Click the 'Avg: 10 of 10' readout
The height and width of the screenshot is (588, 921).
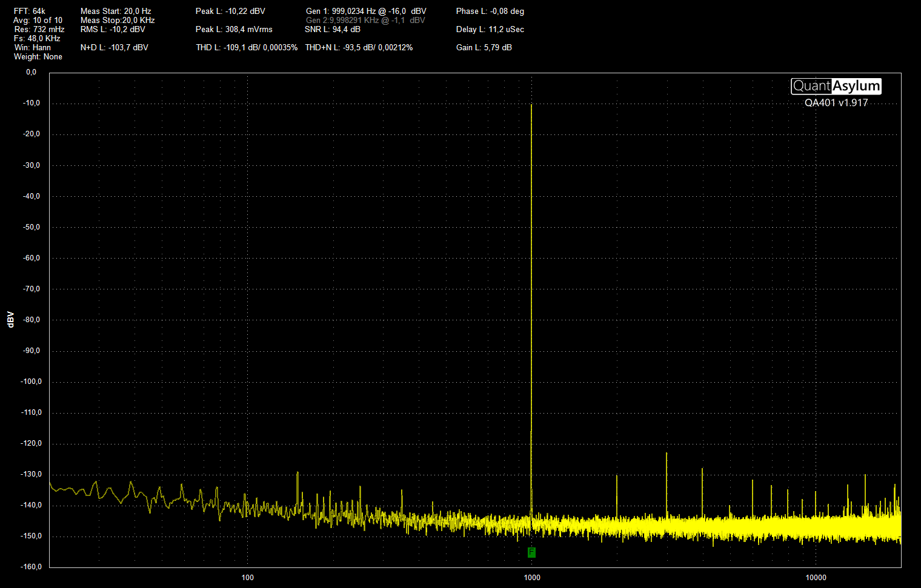pos(38,20)
